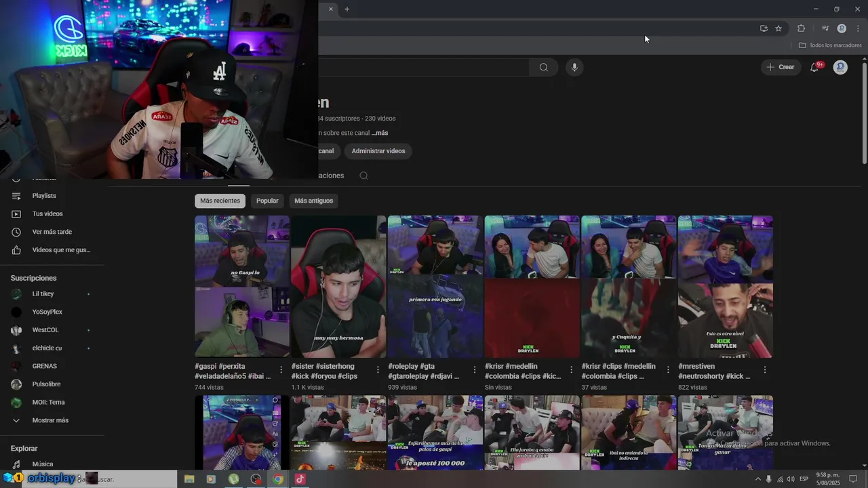Open the #sister #sisterhong video thumbnail
Viewport: 868px width, 488px height.
338,286
